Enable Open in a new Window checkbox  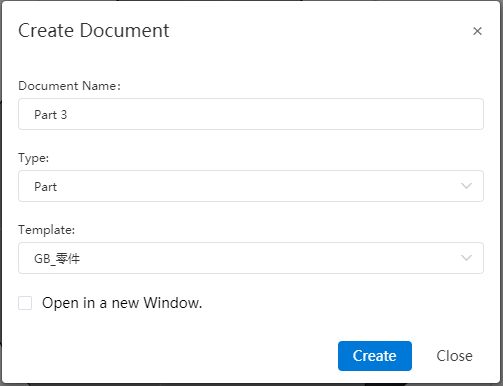(25, 303)
